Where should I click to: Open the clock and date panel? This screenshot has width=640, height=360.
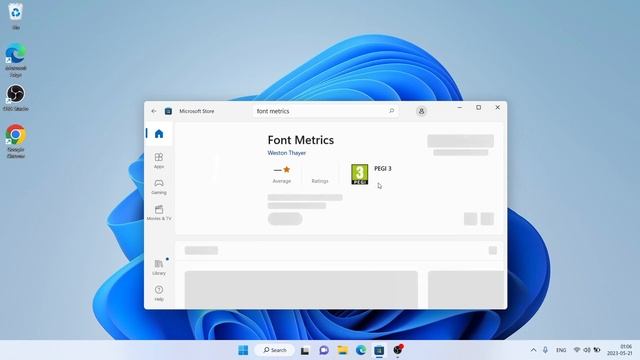coord(620,350)
